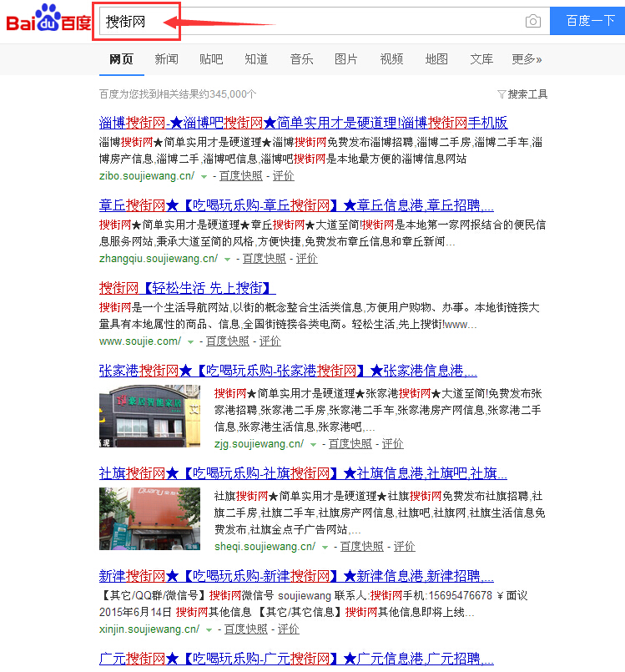The image size is (625, 672).
Task: Switch to the 新闻 tab
Action: [166, 59]
